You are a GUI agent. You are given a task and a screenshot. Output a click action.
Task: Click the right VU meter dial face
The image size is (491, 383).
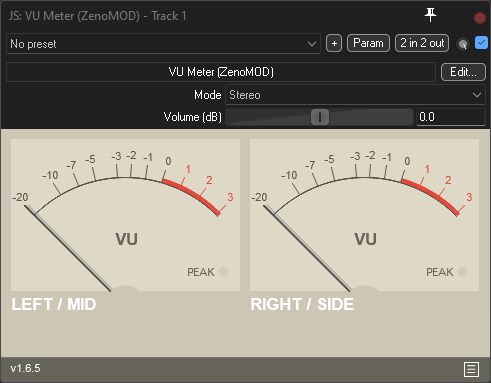(364, 215)
